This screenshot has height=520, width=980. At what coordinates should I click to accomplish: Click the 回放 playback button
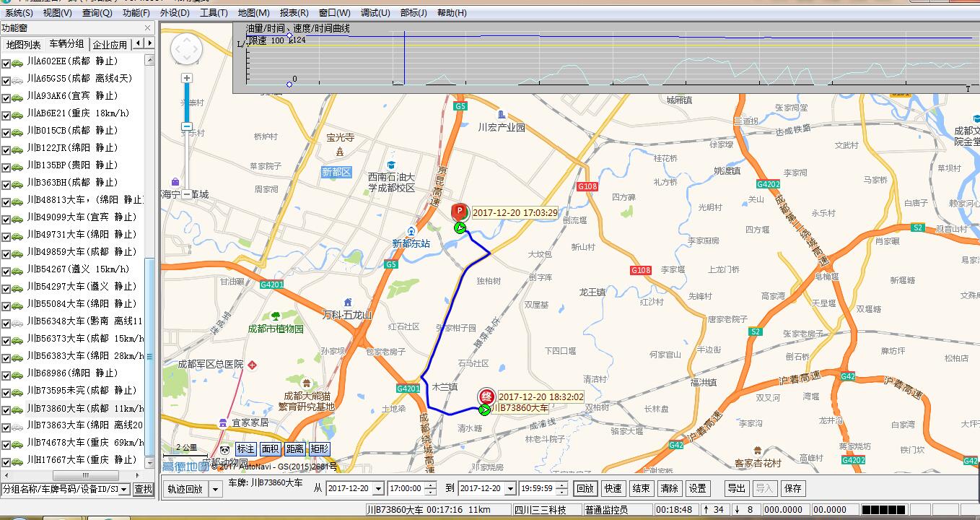pos(585,488)
